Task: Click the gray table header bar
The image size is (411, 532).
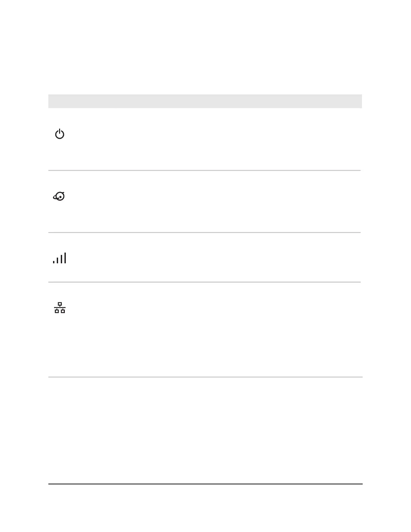Action: (x=205, y=101)
